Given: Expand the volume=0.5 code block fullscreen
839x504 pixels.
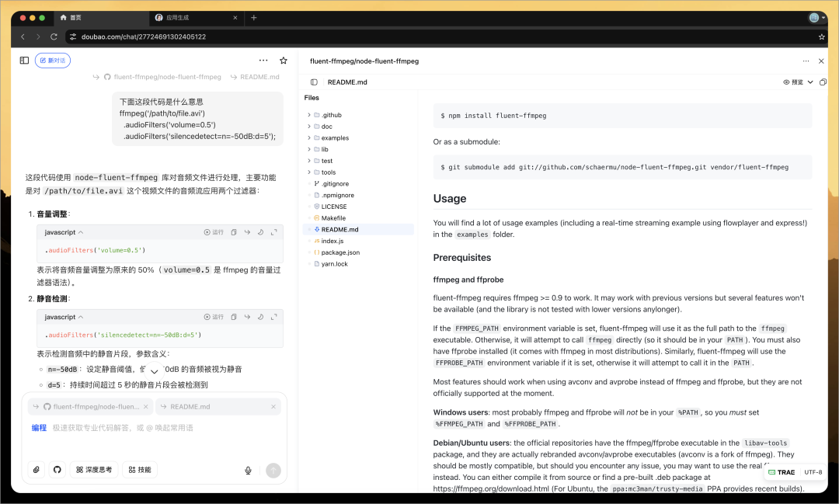Looking at the screenshot, I should [274, 232].
